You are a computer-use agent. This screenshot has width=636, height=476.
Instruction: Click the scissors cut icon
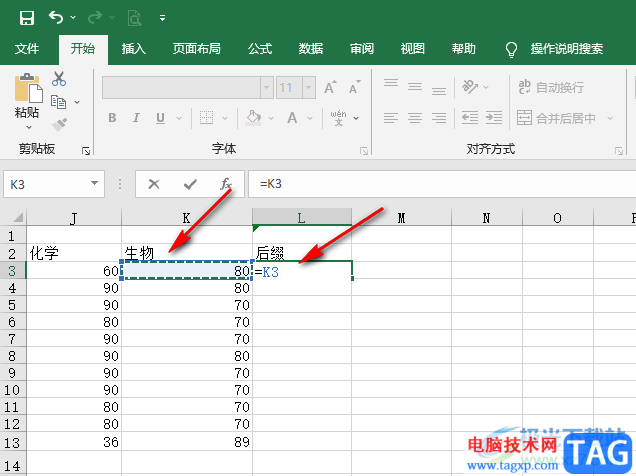(59, 79)
